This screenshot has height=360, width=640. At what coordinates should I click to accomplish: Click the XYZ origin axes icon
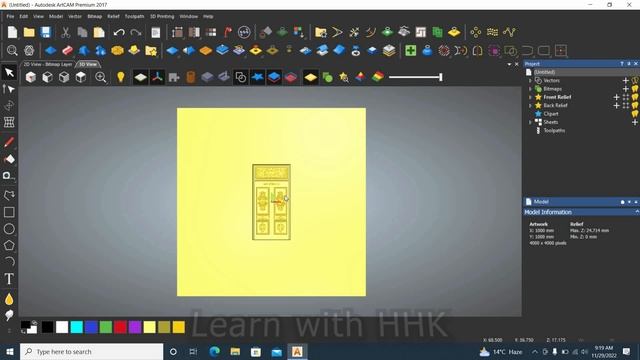(157, 77)
